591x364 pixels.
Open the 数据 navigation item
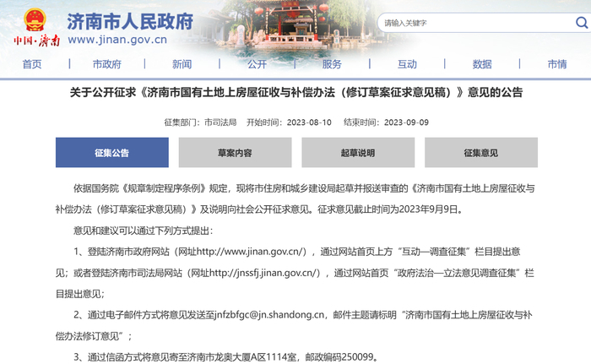point(482,64)
